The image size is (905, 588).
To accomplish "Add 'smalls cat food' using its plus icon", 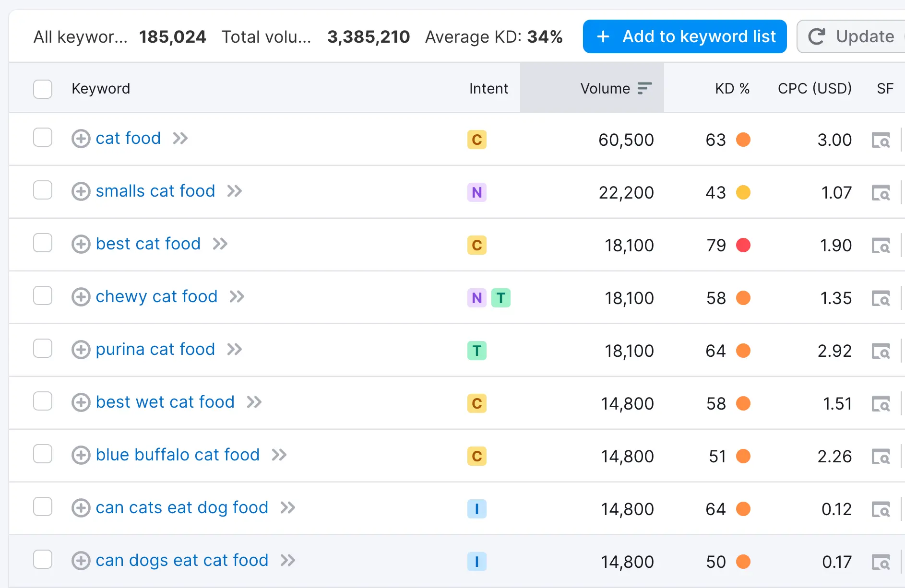I will tap(81, 191).
